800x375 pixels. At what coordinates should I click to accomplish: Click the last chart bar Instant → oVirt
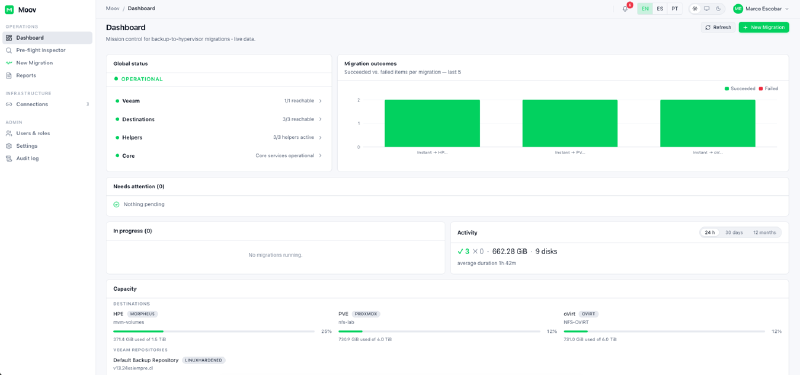[x=708, y=123]
